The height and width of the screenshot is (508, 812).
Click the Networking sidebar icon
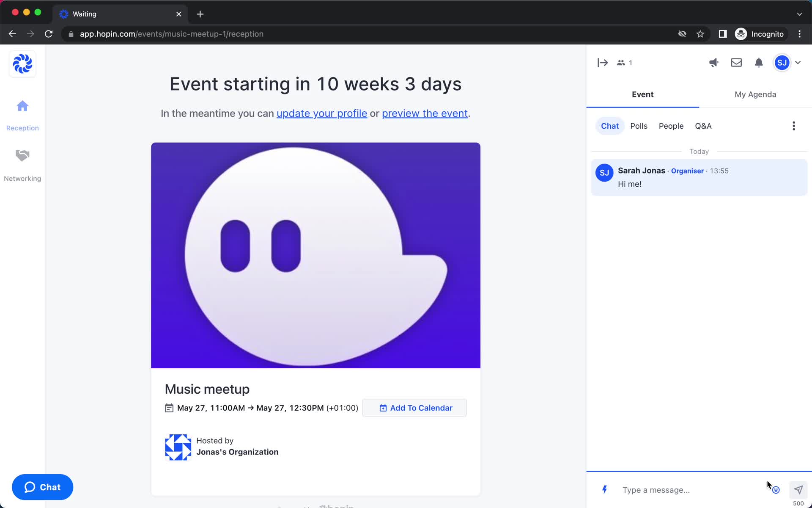click(x=22, y=155)
